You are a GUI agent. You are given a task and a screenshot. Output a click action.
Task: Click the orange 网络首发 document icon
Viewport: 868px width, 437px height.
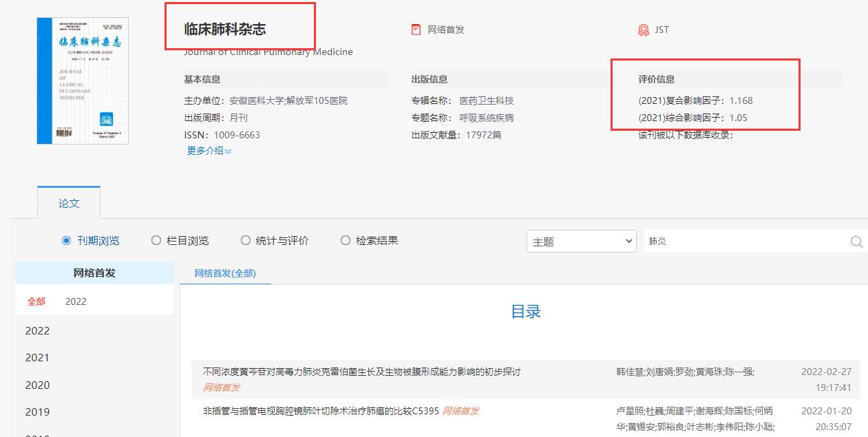[x=416, y=29]
